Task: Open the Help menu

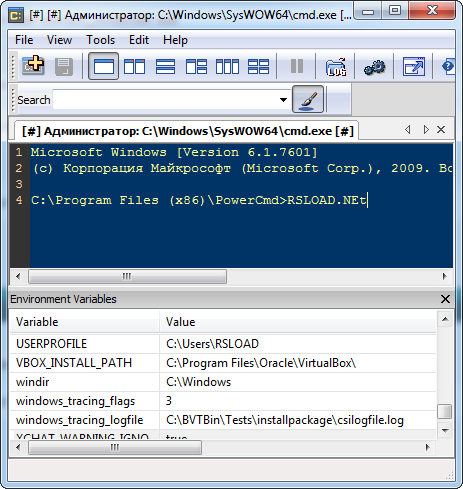Action: [175, 40]
